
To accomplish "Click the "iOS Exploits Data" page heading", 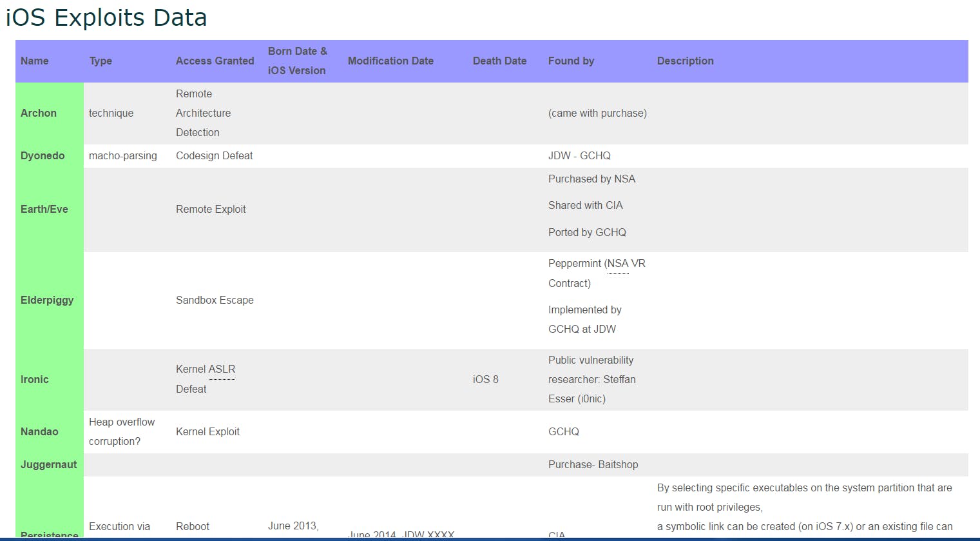I will pyautogui.click(x=106, y=17).
